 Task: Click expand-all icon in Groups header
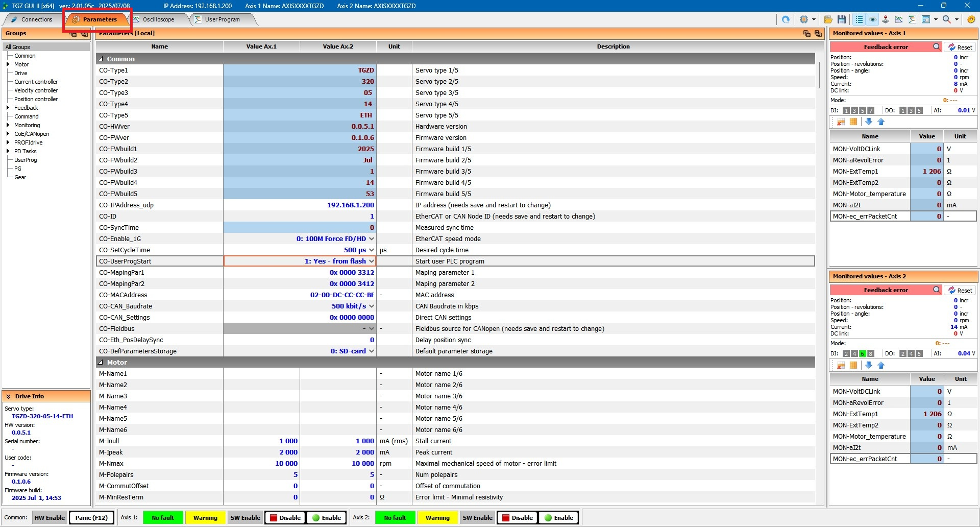click(x=84, y=34)
